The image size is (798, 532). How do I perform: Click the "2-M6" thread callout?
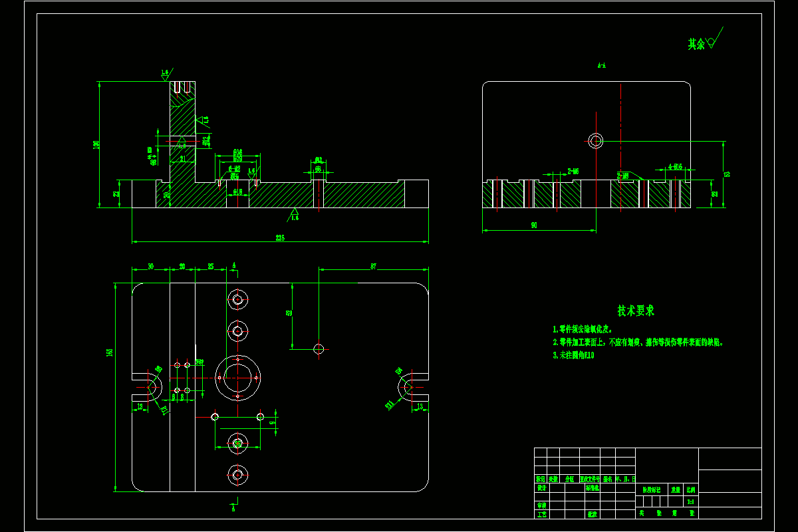tap(573, 172)
